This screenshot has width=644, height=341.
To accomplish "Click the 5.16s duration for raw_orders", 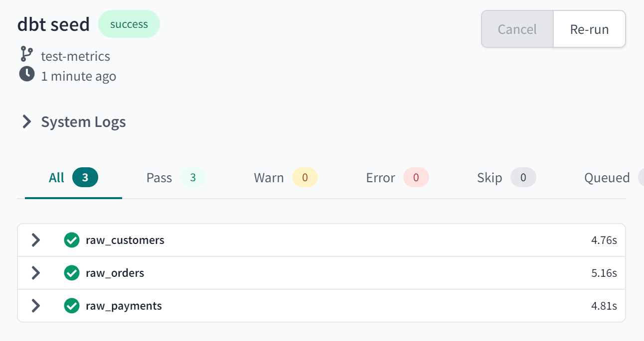I will click(604, 273).
